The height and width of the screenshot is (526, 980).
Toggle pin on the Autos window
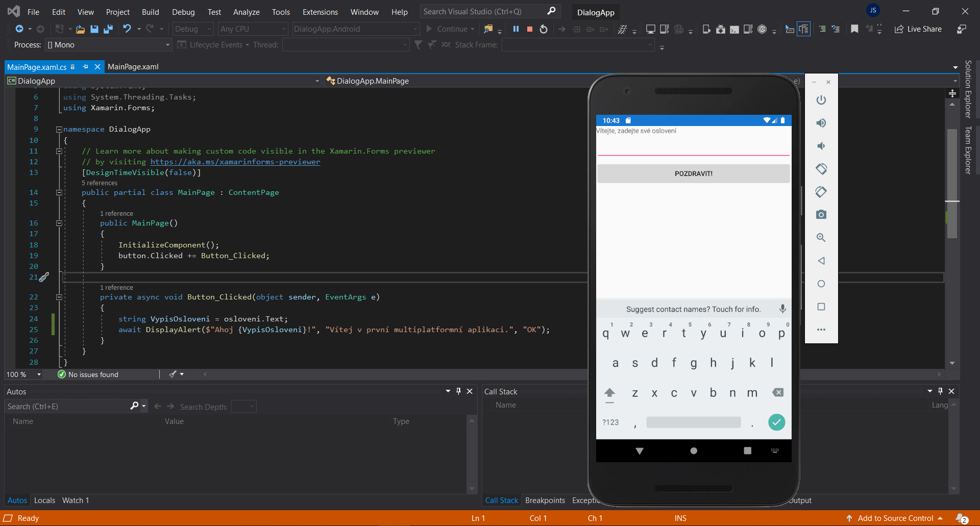click(x=458, y=391)
